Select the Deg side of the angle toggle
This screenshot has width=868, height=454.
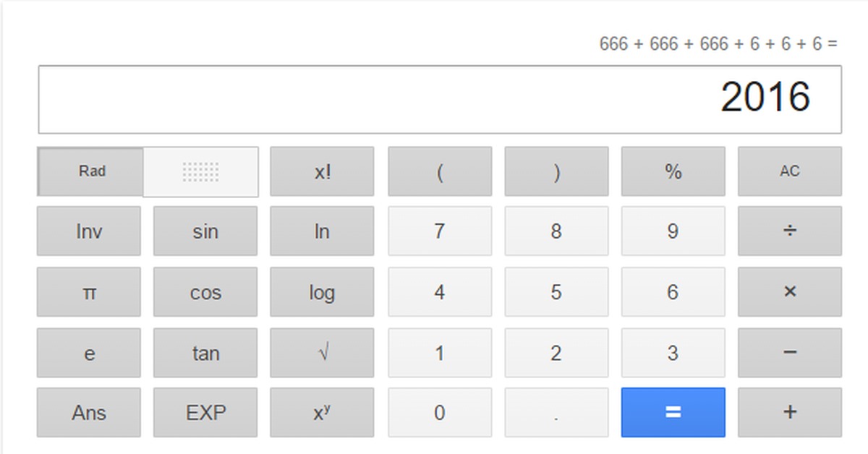(200, 171)
